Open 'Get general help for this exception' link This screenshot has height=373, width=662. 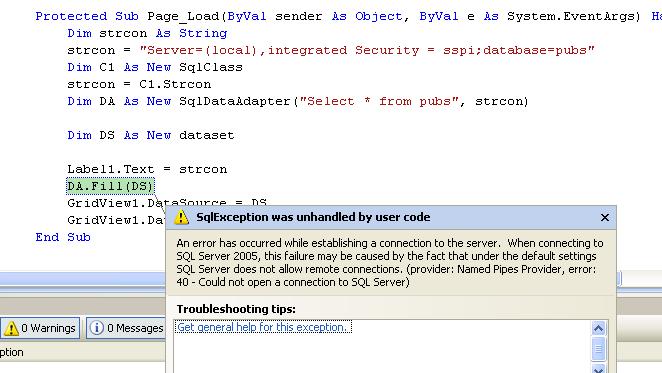click(x=262, y=327)
